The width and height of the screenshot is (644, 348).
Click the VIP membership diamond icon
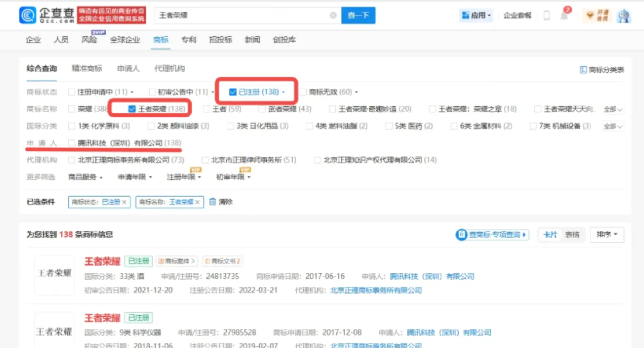(590, 15)
